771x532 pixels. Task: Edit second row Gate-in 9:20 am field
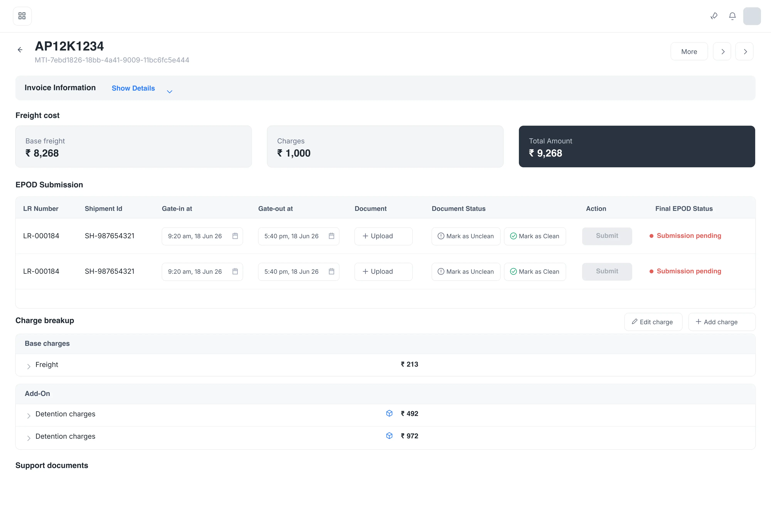202,271
